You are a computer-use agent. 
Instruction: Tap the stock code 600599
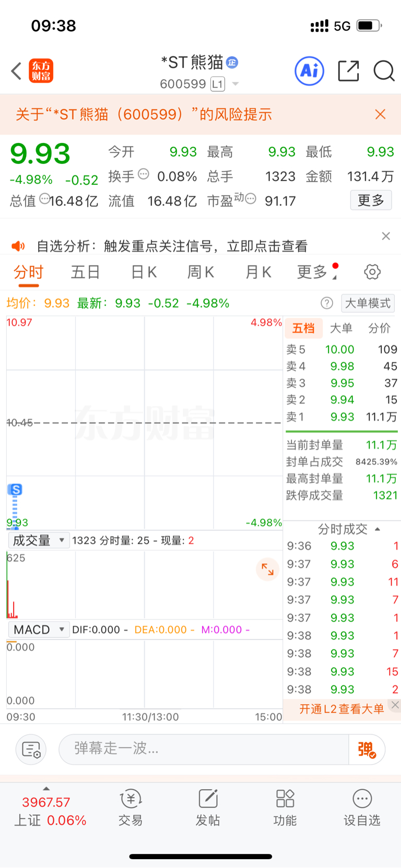(183, 84)
